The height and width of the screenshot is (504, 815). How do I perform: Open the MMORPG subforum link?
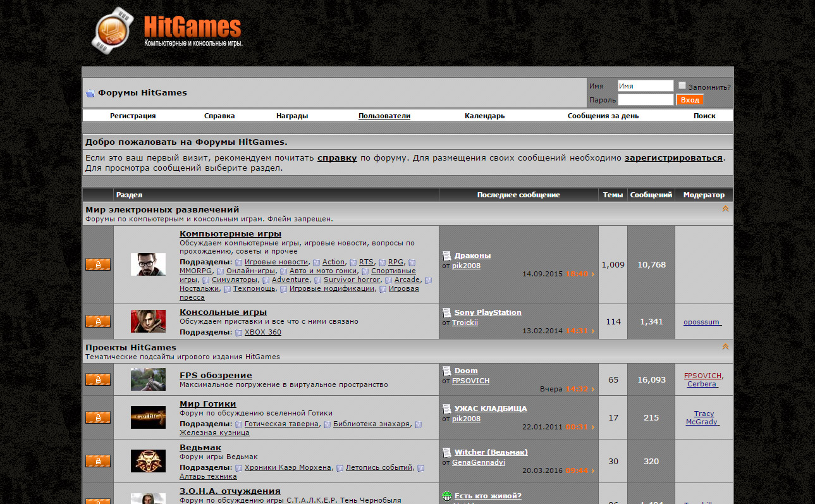196,271
